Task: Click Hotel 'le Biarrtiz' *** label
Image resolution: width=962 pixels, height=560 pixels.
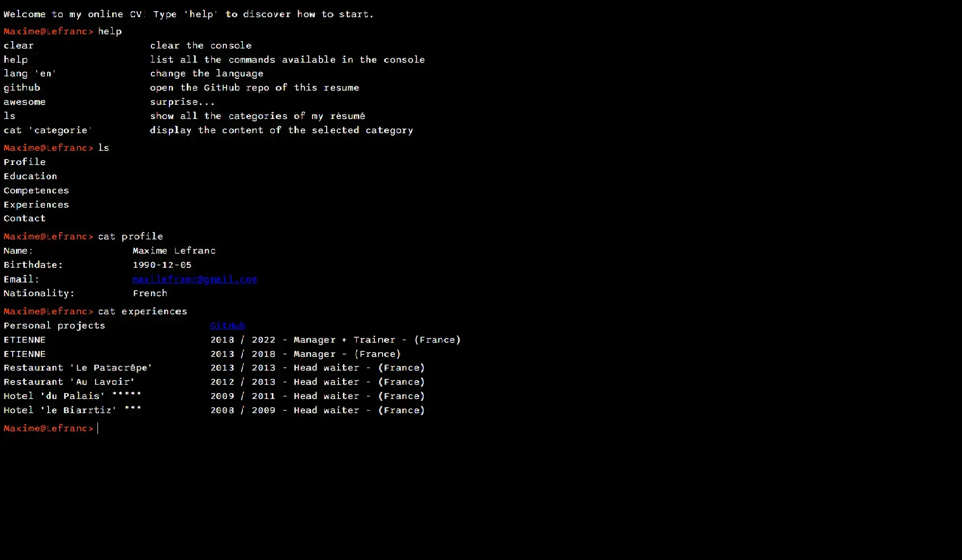Action: coord(72,410)
